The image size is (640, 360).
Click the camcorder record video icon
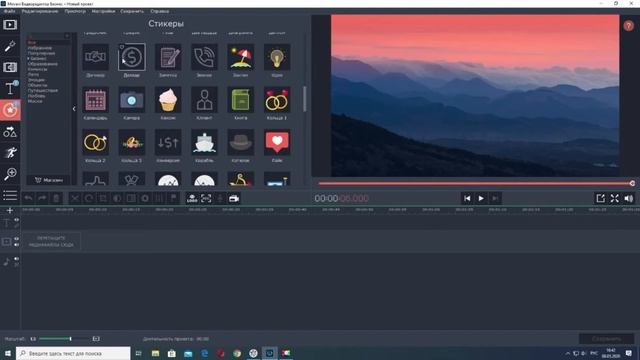coord(234,198)
